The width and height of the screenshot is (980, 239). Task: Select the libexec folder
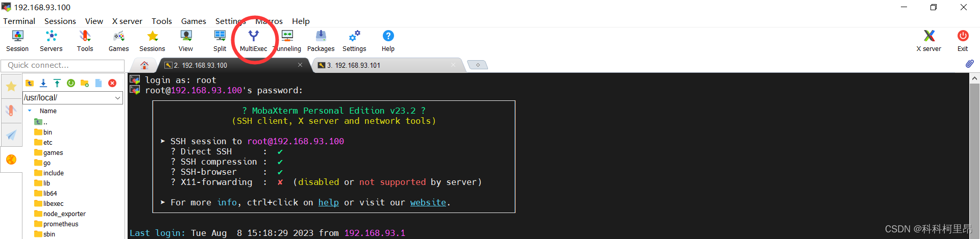(49, 203)
